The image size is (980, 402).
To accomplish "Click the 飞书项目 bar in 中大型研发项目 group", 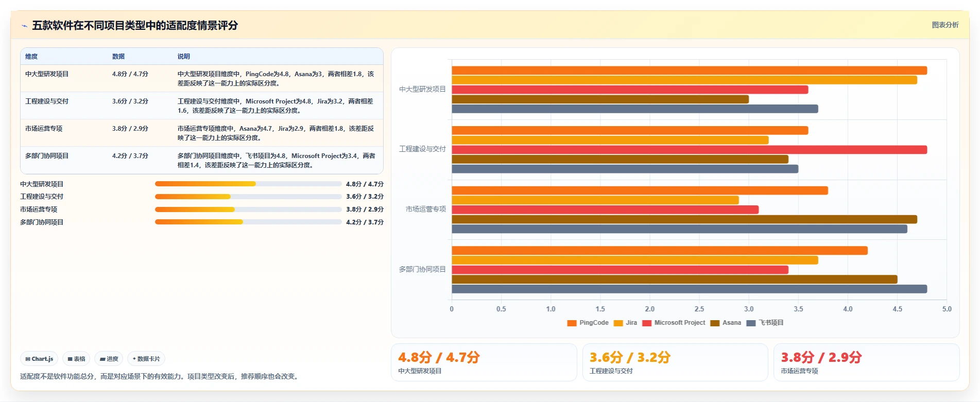I will coord(635,109).
